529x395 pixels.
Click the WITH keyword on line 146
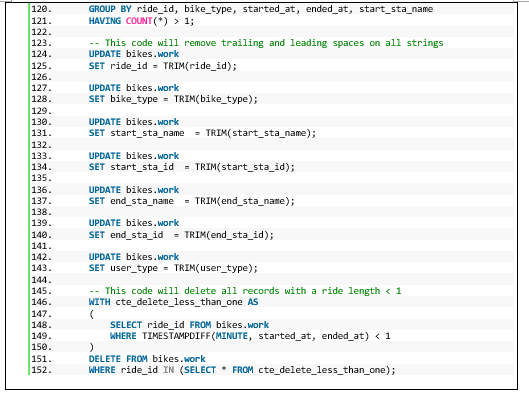tap(99, 302)
